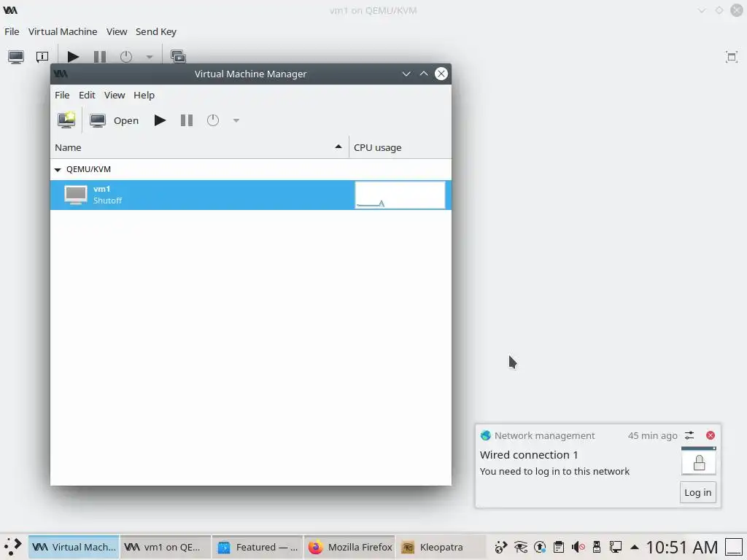Start vm1 with Manager toolbar play button
The image size is (747, 560).
tap(160, 120)
